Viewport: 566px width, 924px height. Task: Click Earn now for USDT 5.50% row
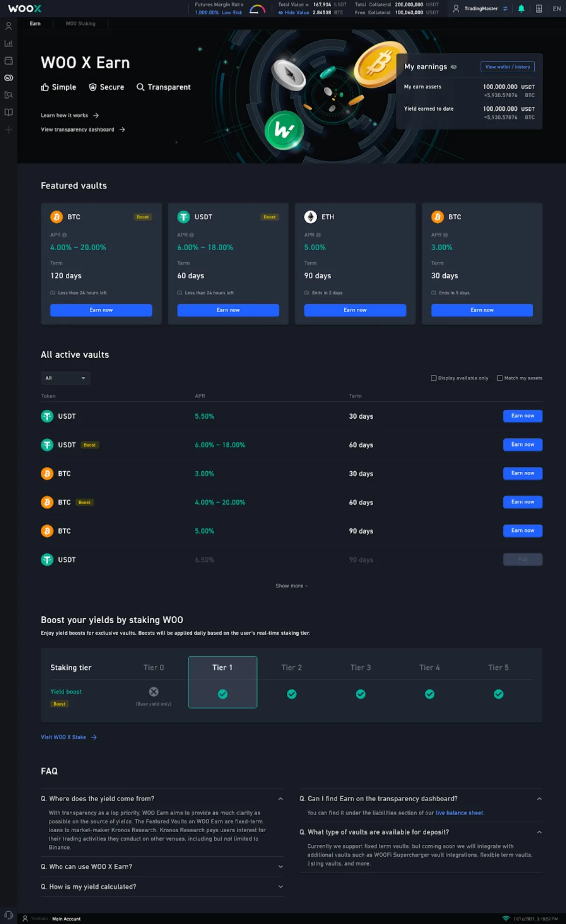pos(523,416)
